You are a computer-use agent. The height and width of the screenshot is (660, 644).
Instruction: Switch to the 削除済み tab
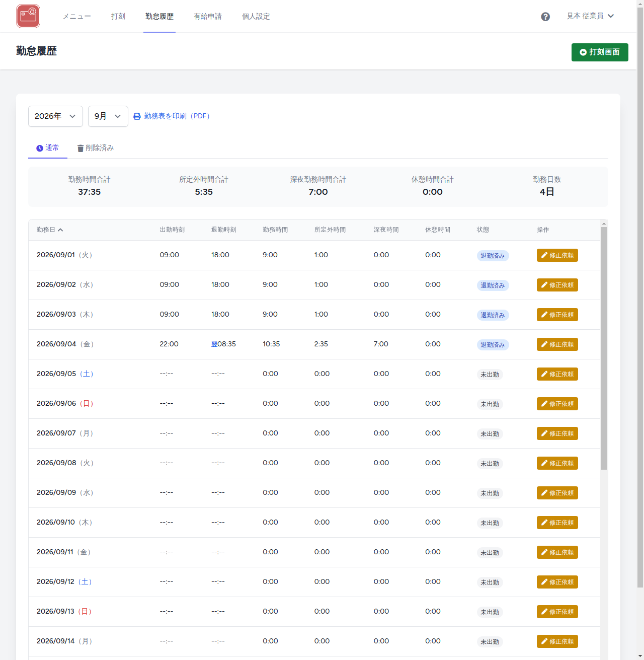tap(95, 148)
